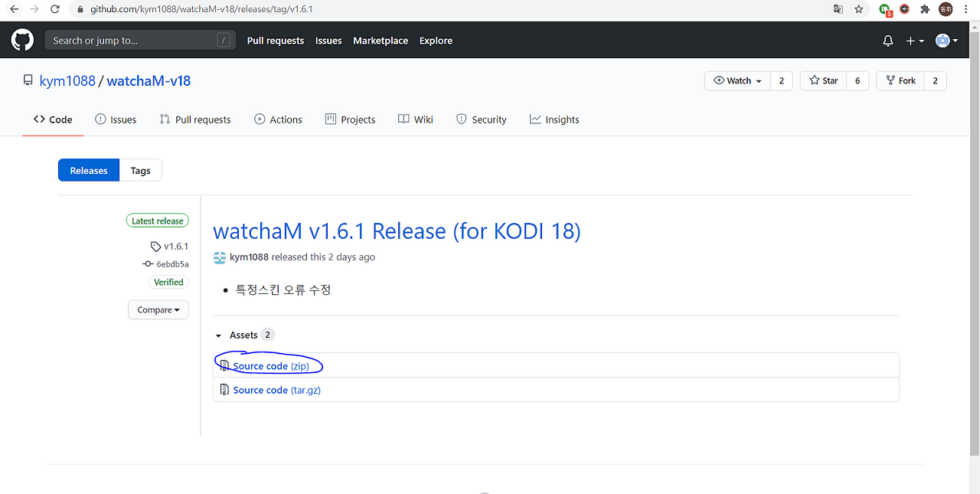Open the Compare dropdown

click(x=158, y=309)
